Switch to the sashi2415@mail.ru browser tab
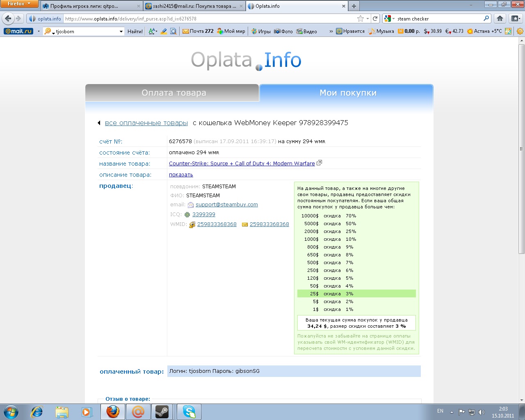Image resolution: width=525 pixels, height=420 pixels. (x=194, y=6)
